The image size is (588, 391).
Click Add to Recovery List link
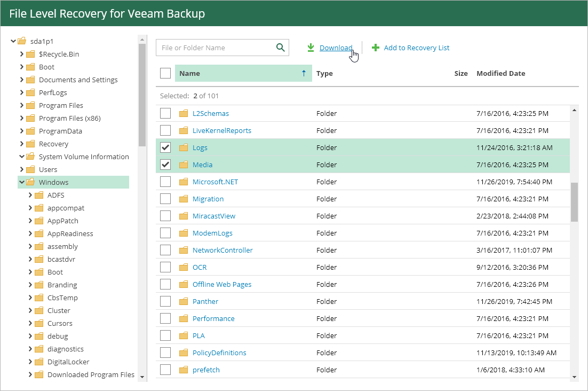click(417, 48)
